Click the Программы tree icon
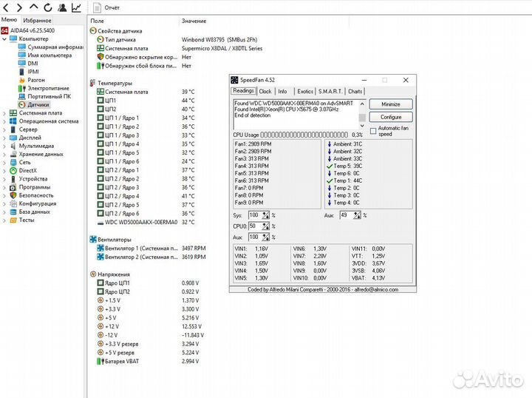This screenshot has width=532, height=398. pyautogui.click(x=13, y=187)
